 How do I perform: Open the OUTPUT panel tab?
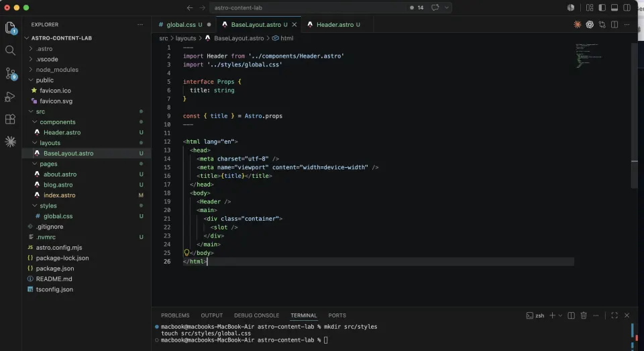click(211, 315)
